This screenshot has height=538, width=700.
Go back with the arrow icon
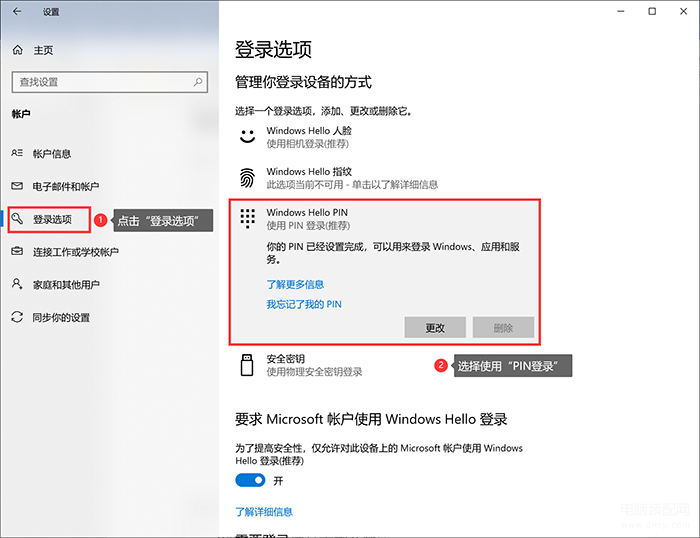[17, 12]
